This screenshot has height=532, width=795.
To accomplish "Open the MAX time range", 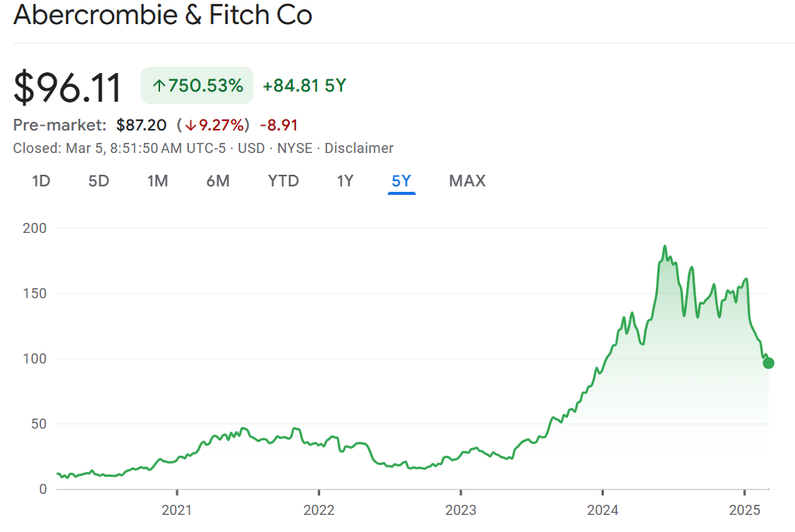I will point(467,181).
